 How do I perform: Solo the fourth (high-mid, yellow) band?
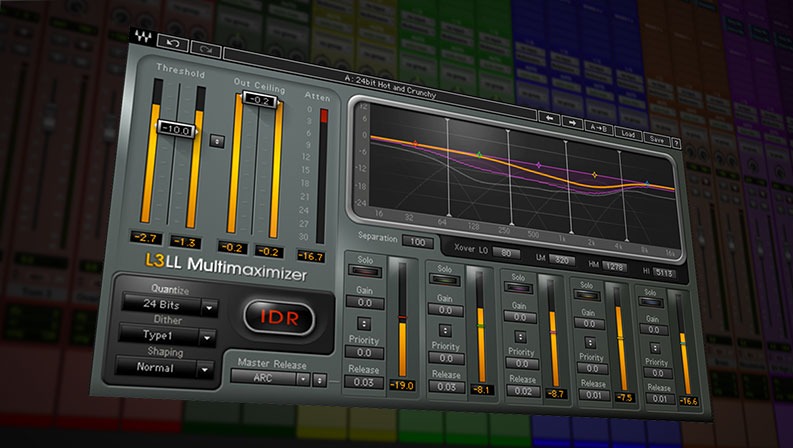tap(586, 295)
